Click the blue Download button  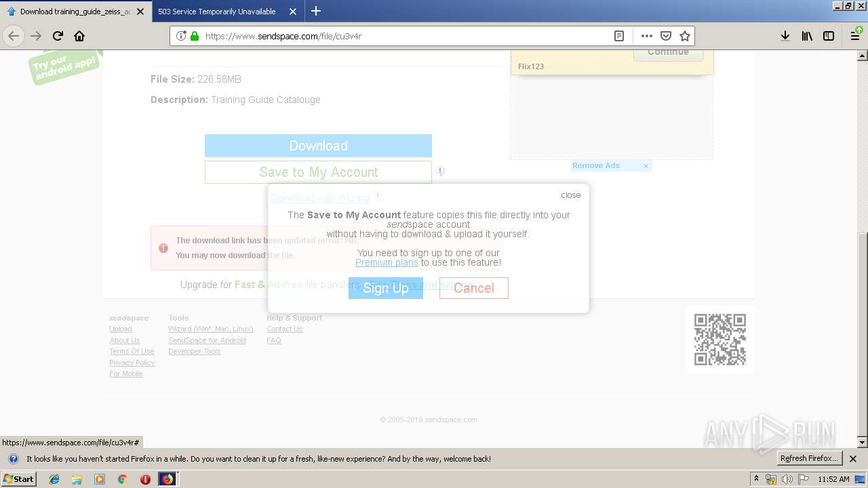tap(318, 146)
